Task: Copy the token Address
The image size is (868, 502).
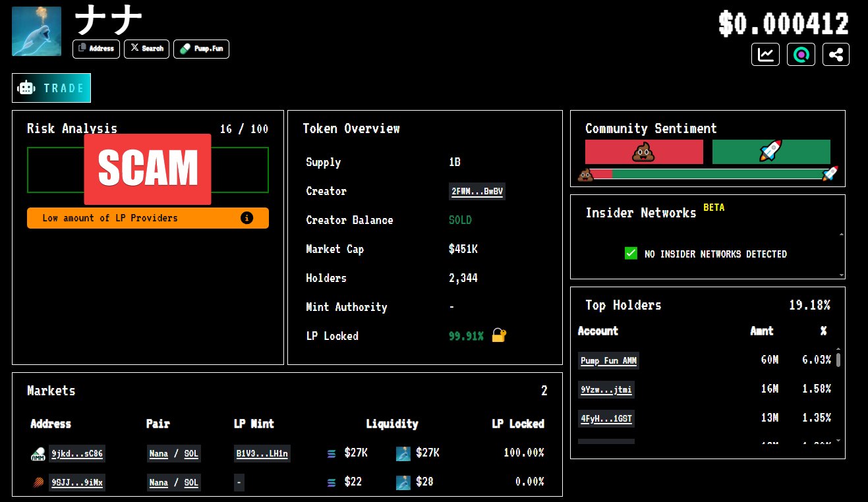Action: 96,49
